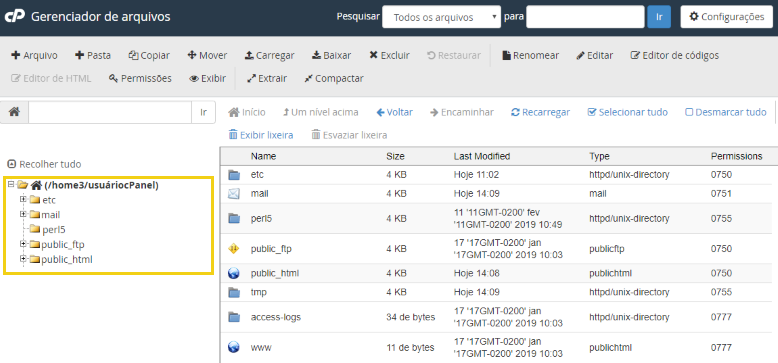Click the Baixar download icon
Image resolution: width=778 pixels, height=363 pixels.
[x=316, y=56]
